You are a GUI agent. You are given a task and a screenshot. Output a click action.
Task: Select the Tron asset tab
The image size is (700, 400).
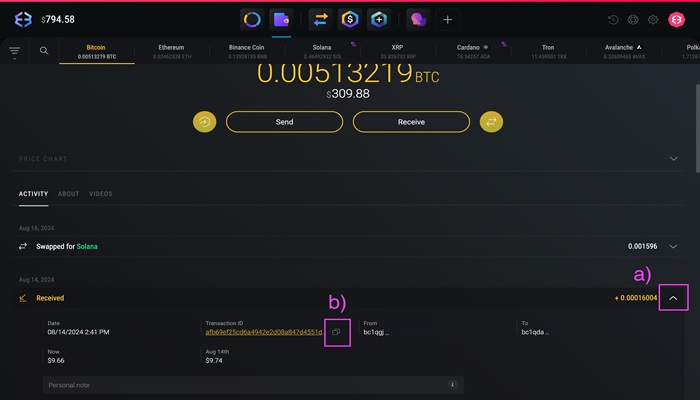(x=548, y=51)
